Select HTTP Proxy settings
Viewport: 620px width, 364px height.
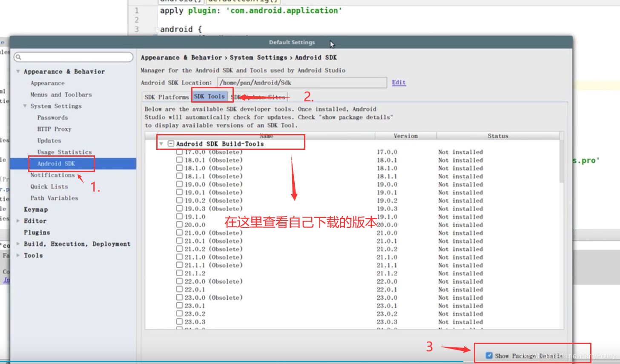[54, 129]
